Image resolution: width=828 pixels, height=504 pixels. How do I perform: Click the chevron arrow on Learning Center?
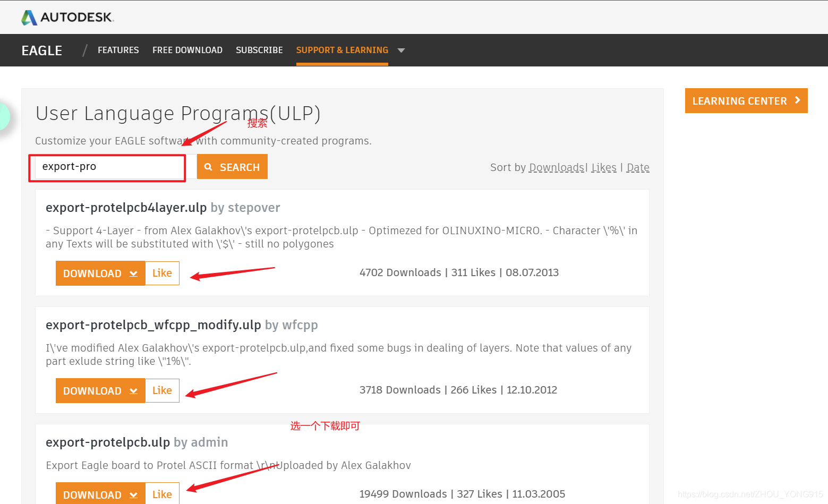(x=797, y=100)
